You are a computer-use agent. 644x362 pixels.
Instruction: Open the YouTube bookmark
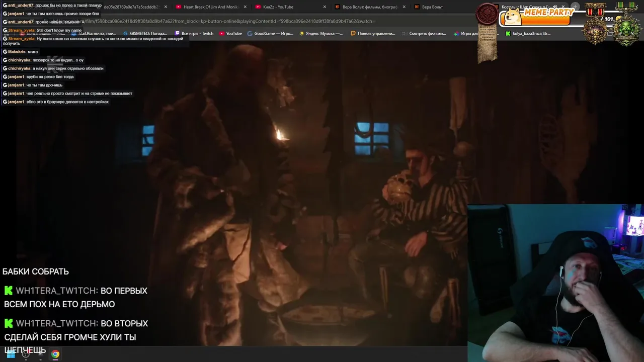pyautogui.click(x=230, y=34)
